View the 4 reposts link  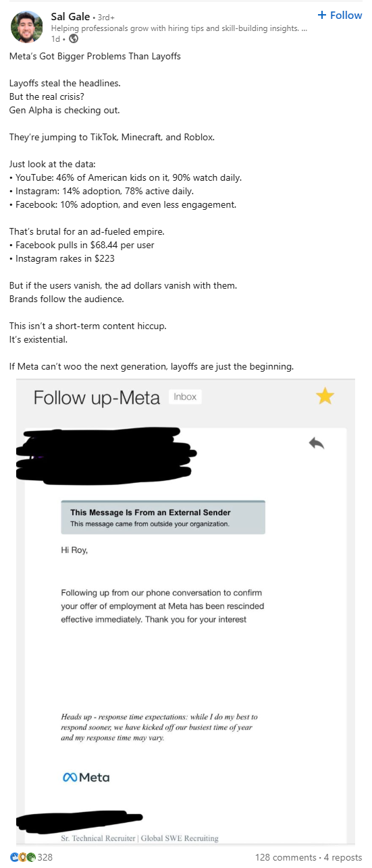click(x=343, y=857)
